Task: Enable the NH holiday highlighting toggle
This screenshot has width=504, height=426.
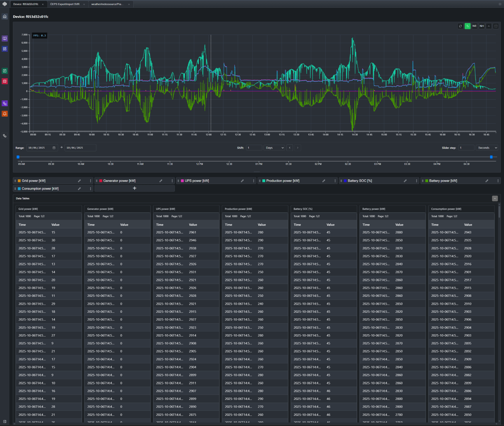Action: (481, 26)
